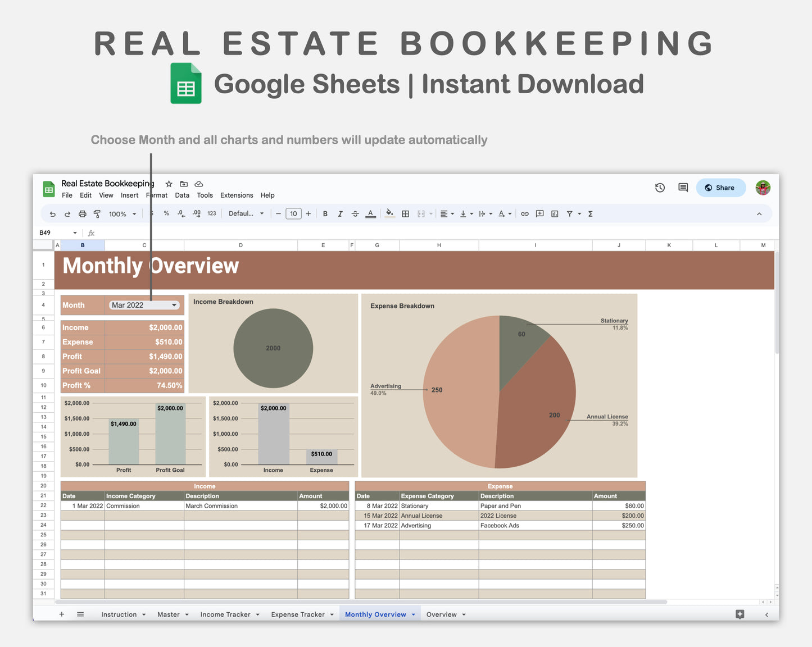Select the Print icon in the toolbar
This screenshot has width=812, height=647.
(82, 213)
